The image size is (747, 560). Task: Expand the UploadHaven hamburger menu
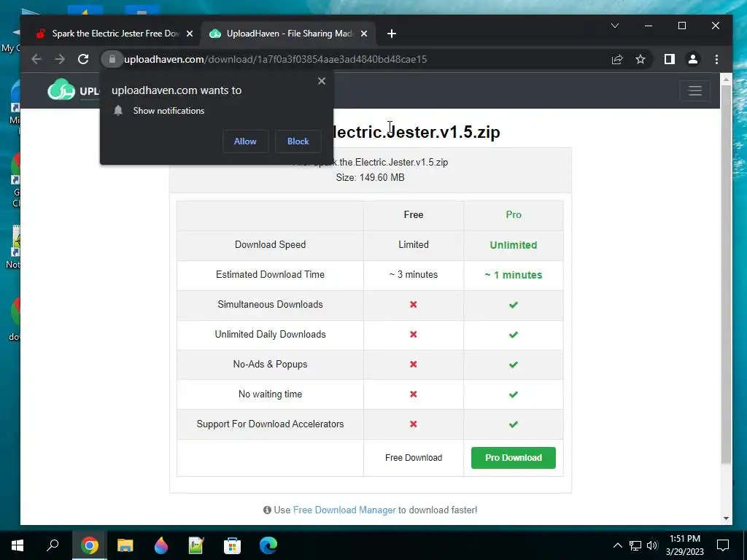(x=695, y=90)
